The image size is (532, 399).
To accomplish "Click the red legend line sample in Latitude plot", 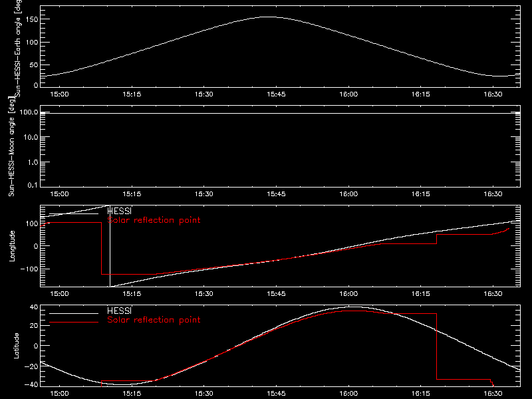I will point(74,322).
